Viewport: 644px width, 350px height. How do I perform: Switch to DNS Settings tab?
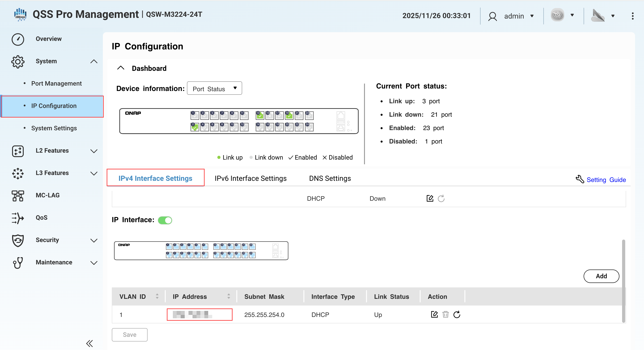330,178
